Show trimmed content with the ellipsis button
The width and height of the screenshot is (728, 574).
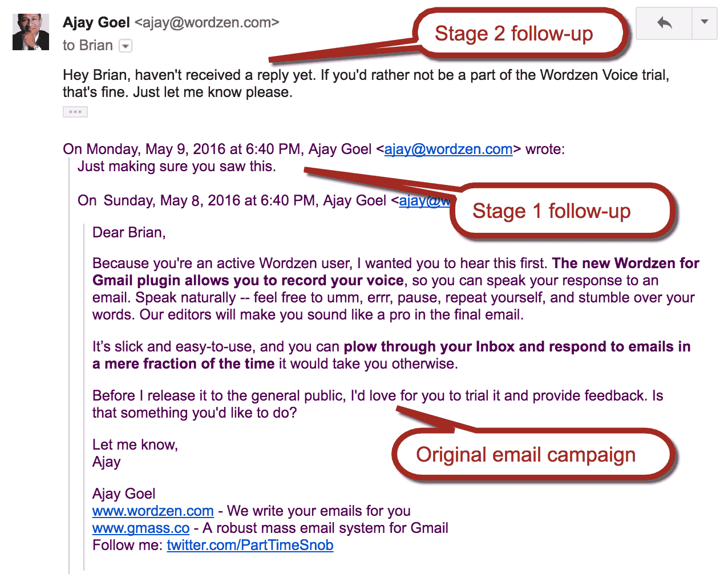pyautogui.click(x=75, y=112)
